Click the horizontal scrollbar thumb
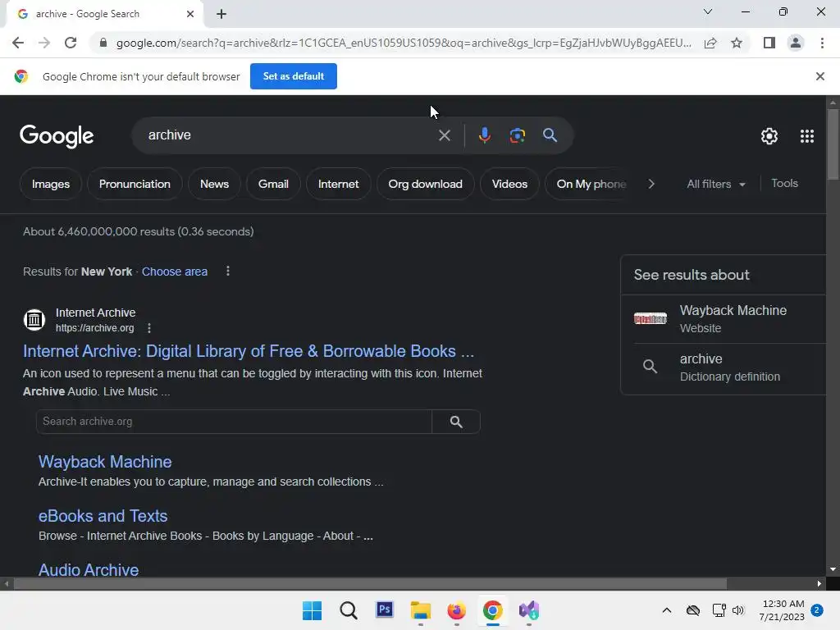This screenshot has width=840, height=630. (x=370, y=583)
